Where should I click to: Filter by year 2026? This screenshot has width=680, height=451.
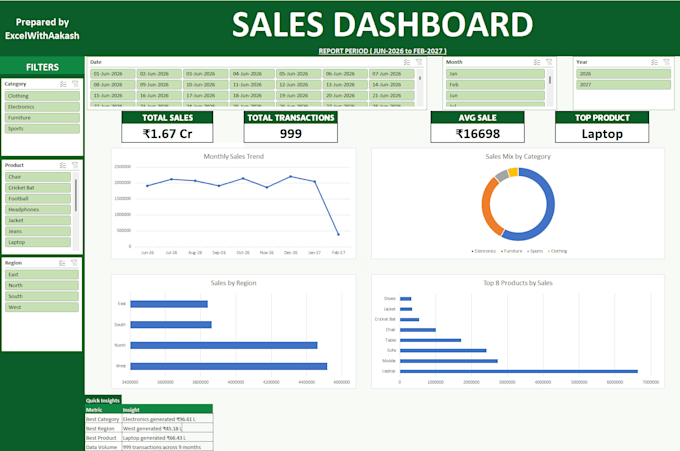pos(624,74)
